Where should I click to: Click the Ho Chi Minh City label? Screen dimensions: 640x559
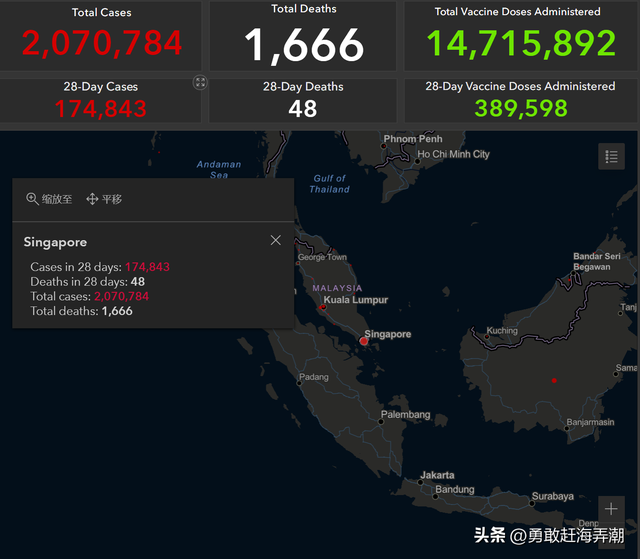pos(453,154)
